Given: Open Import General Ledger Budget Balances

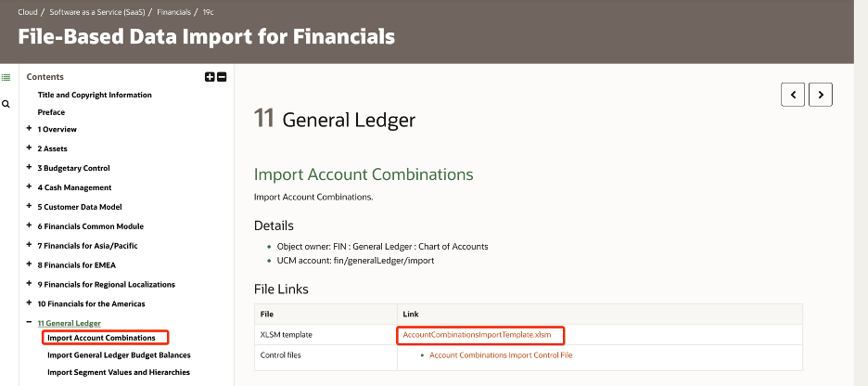Looking at the screenshot, I should [x=119, y=355].
